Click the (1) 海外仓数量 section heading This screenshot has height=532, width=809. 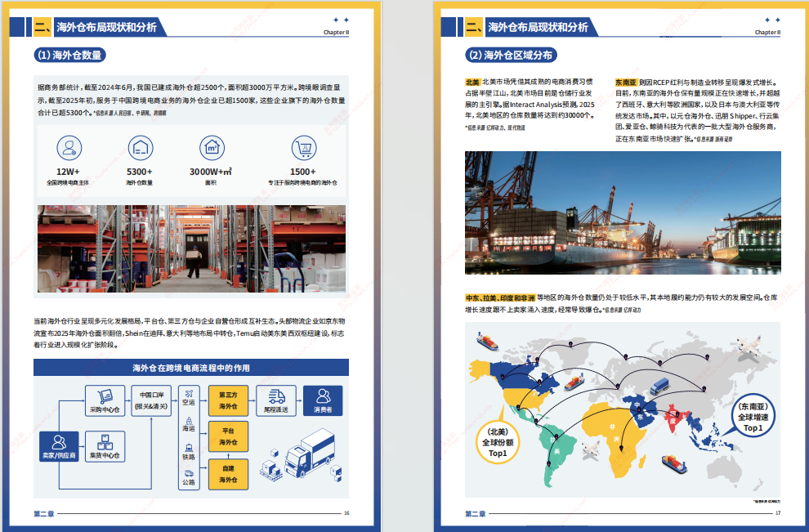pos(69,56)
